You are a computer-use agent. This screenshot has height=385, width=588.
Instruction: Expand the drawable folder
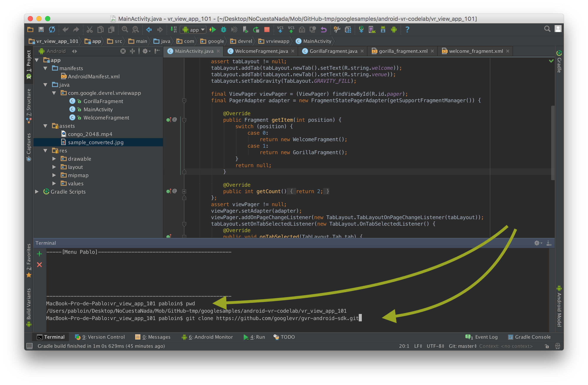(x=54, y=159)
